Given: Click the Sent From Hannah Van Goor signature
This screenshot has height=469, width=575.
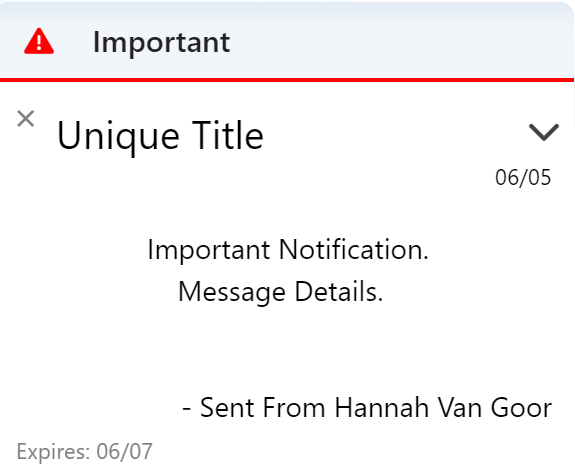Looking at the screenshot, I should [367, 408].
